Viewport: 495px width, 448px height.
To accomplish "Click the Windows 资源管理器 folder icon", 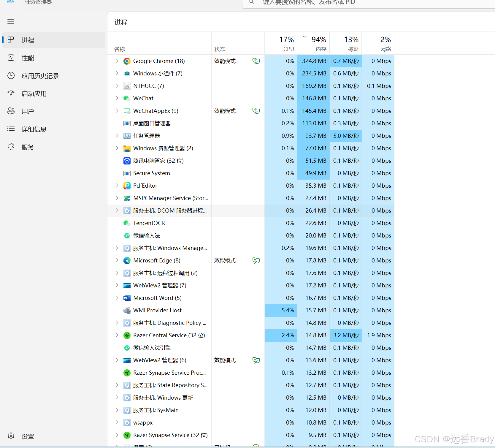I will [x=127, y=148].
